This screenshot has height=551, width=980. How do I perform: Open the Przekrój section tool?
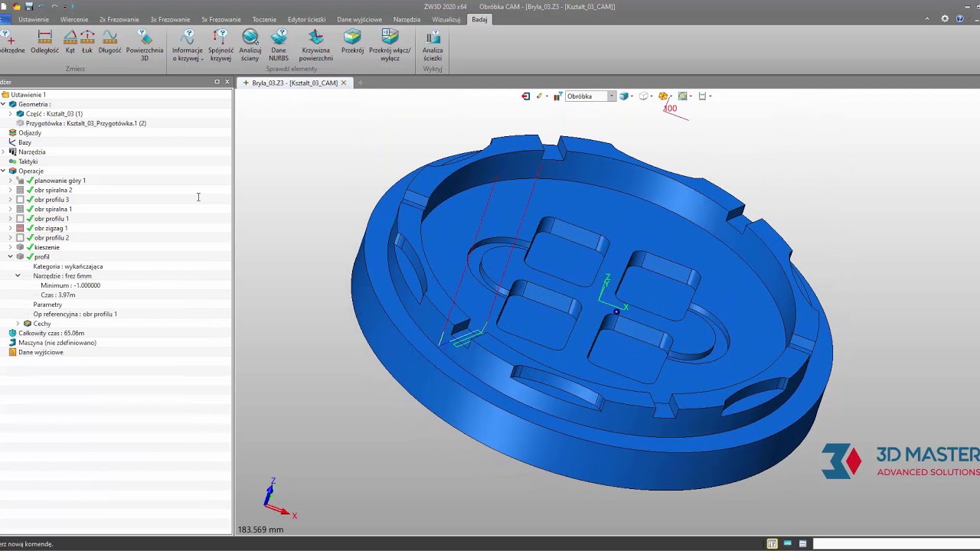pos(352,41)
